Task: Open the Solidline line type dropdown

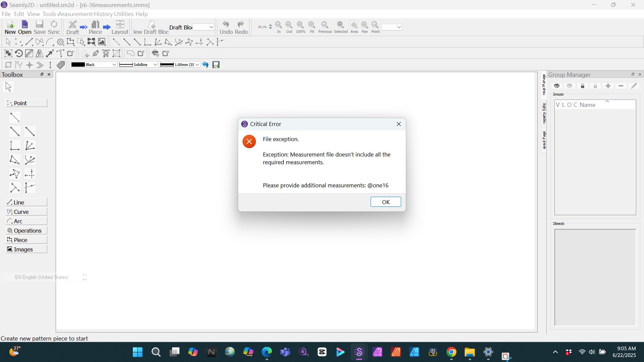Action: (x=139, y=65)
